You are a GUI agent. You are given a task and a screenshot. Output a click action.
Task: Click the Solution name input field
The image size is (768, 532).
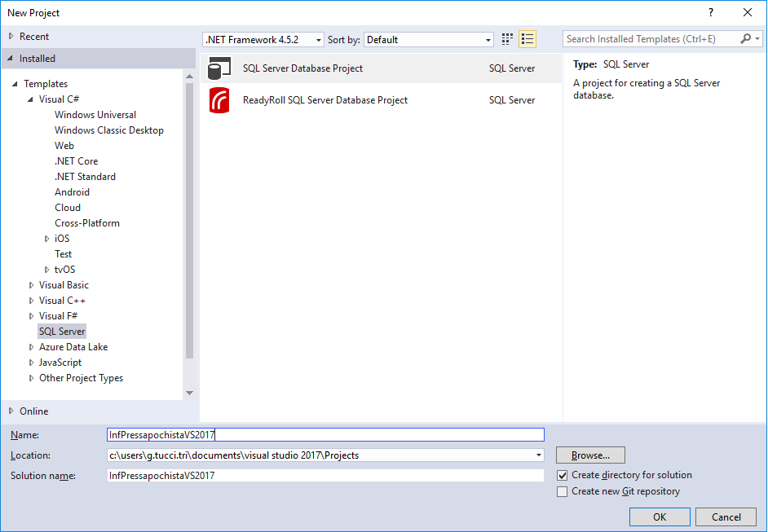(x=326, y=476)
